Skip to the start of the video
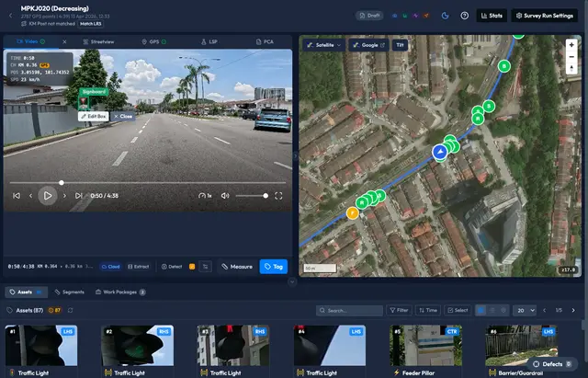This screenshot has height=378, width=588. click(17, 196)
